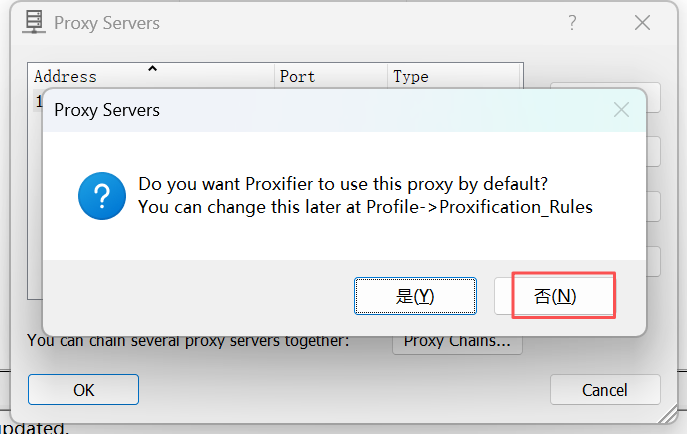Open Proxy Chains... settings

(x=457, y=342)
